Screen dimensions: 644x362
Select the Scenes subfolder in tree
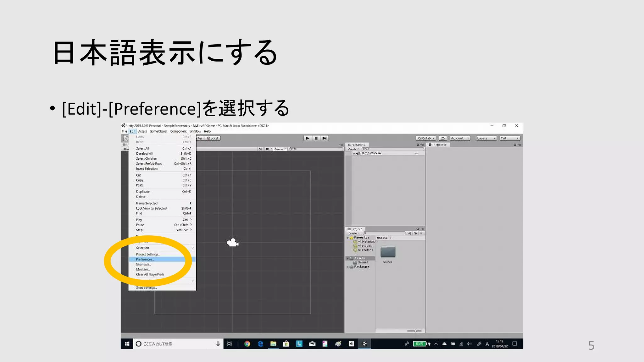[x=361, y=262]
